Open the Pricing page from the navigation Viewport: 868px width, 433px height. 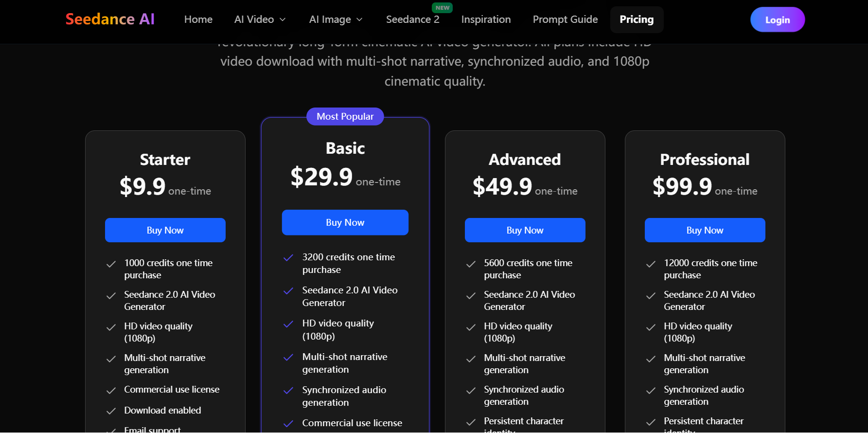(x=637, y=19)
